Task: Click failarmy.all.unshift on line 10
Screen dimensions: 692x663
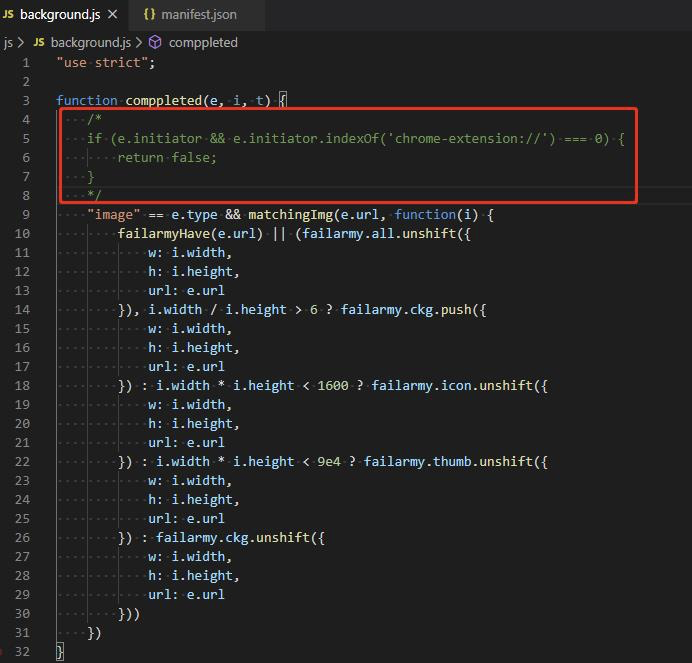Action: point(379,233)
